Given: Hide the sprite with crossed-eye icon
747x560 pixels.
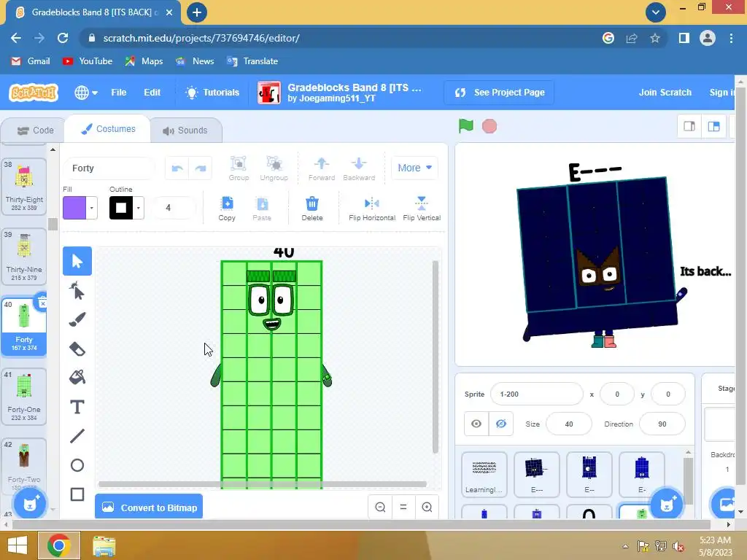Looking at the screenshot, I should [x=500, y=424].
